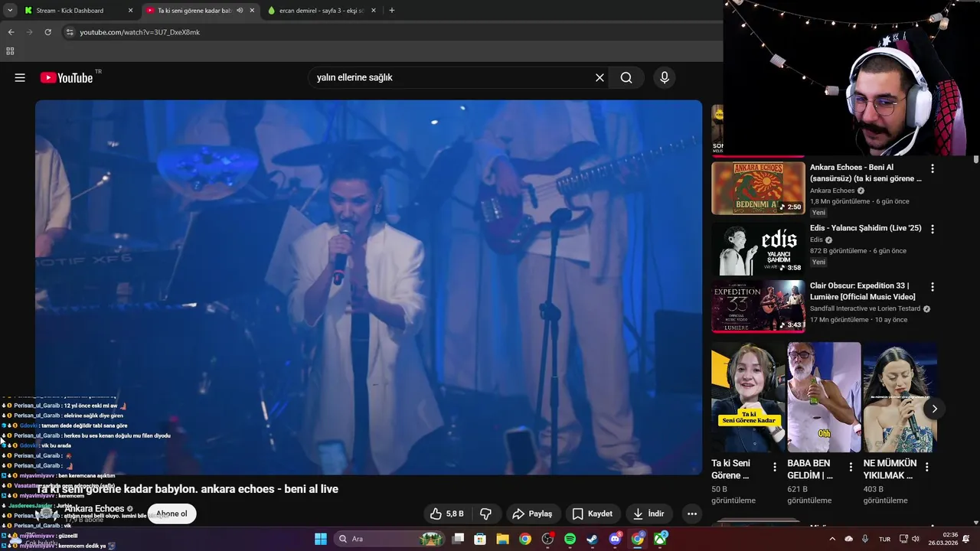Open Xbox app from taskbar
This screenshot has width=980, height=551.
coord(660,539)
